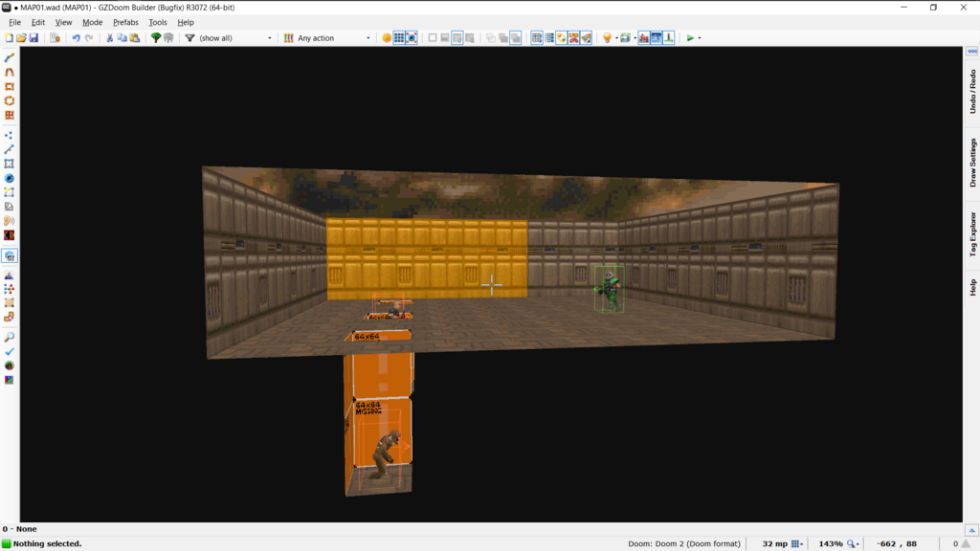Paste with the clipboard icon

coord(134,38)
